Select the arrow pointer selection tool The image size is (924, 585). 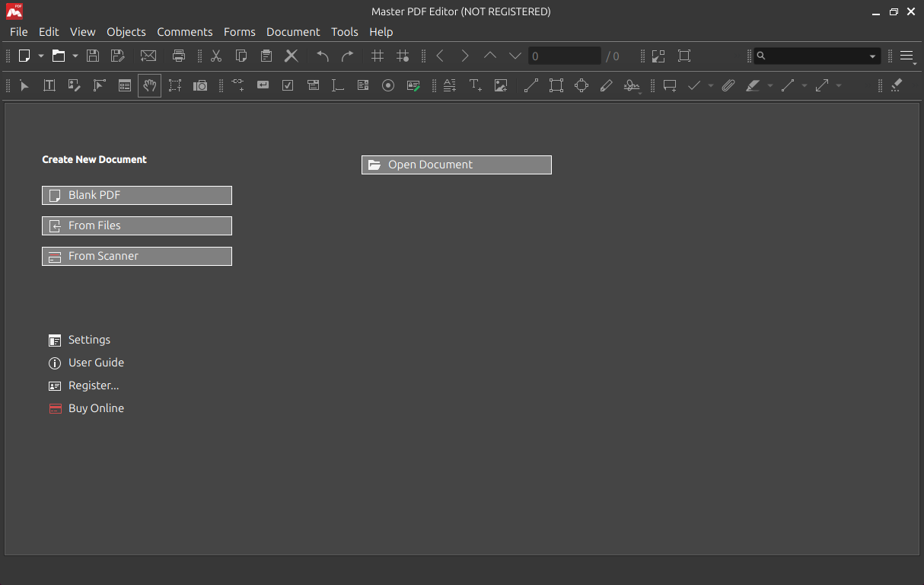[24, 86]
